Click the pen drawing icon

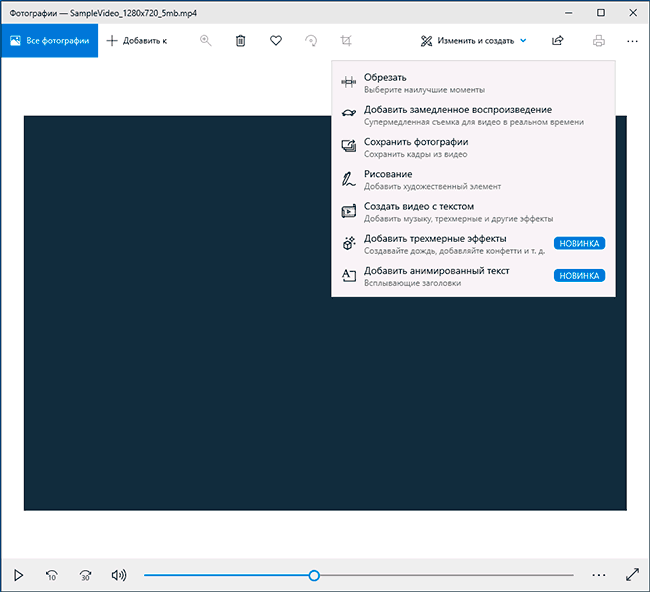pos(349,179)
